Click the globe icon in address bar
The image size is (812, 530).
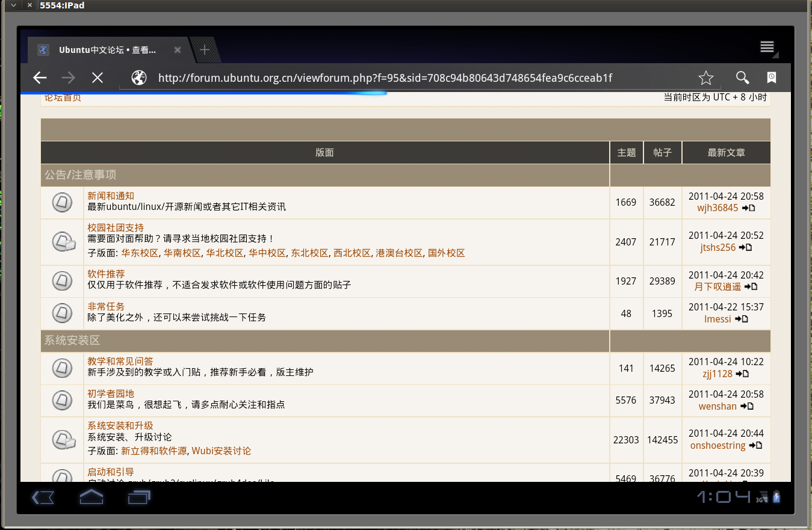(x=139, y=78)
